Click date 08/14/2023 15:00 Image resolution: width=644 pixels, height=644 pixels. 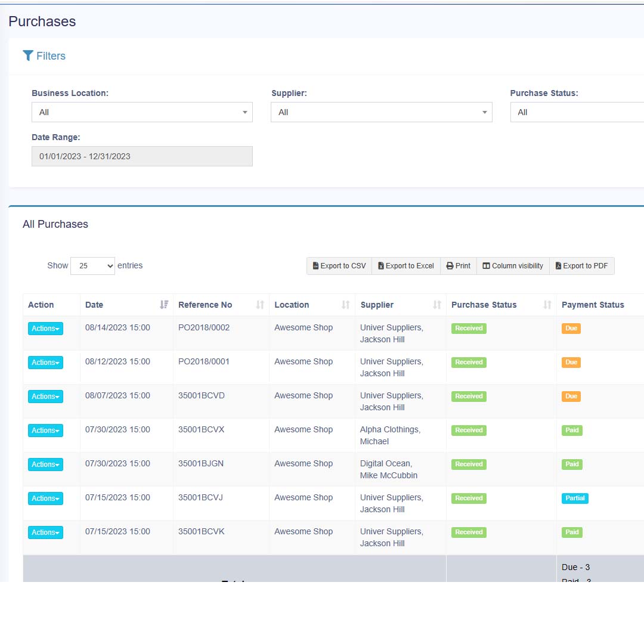point(117,328)
